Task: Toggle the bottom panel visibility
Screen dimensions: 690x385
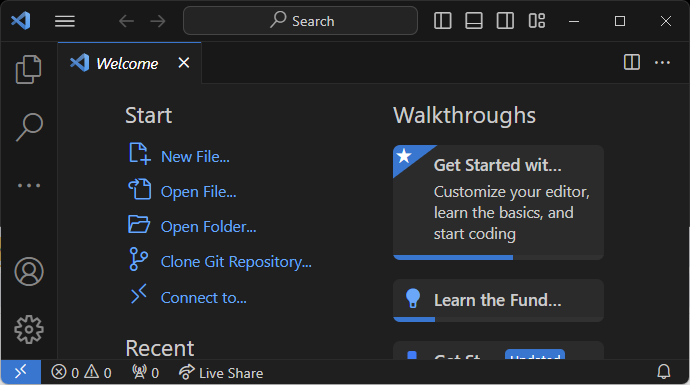Action: point(474,21)
